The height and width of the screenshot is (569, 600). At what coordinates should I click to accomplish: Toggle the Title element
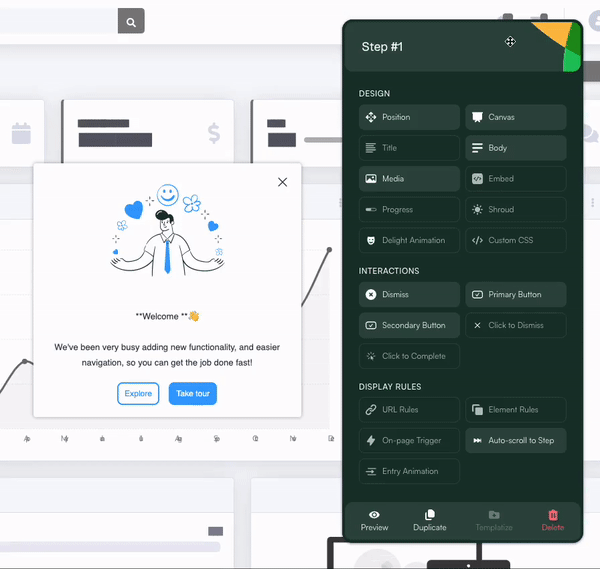click(409, 148)
